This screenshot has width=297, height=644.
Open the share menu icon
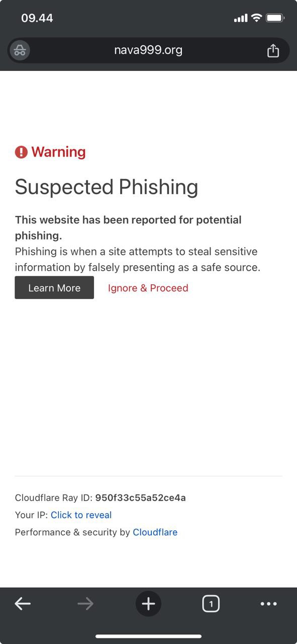click(x=273, y=50)
